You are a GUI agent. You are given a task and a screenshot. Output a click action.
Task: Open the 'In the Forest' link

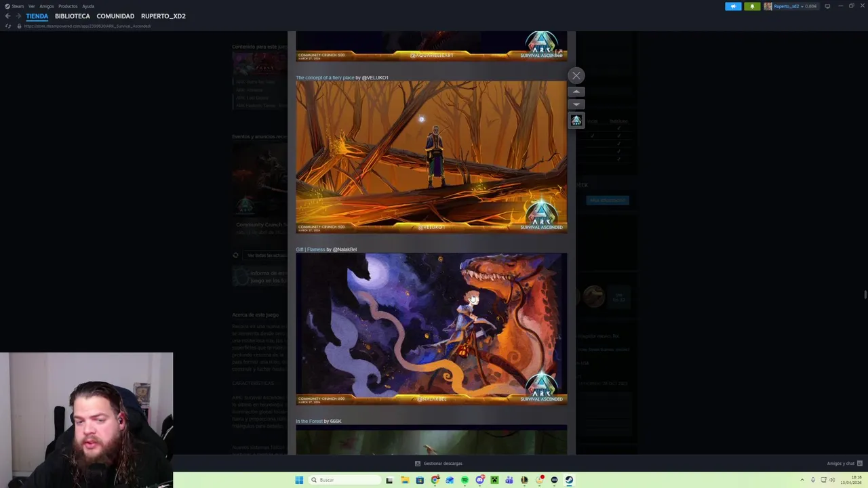coord(309,422)
